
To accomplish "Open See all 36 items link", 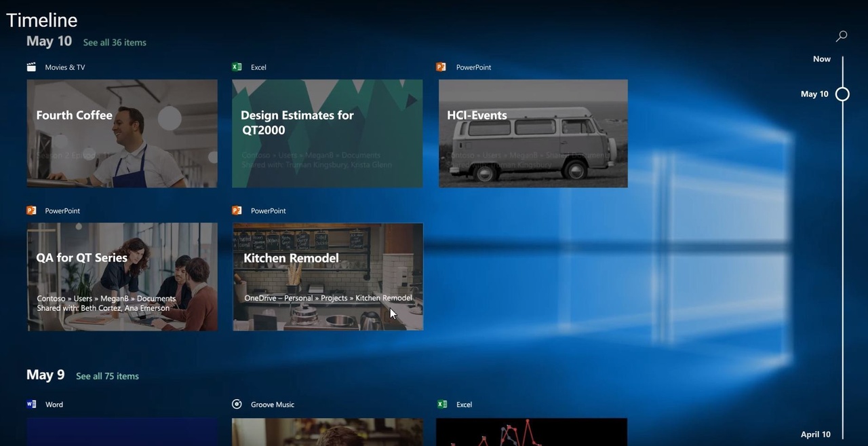I will coord(115,42).
